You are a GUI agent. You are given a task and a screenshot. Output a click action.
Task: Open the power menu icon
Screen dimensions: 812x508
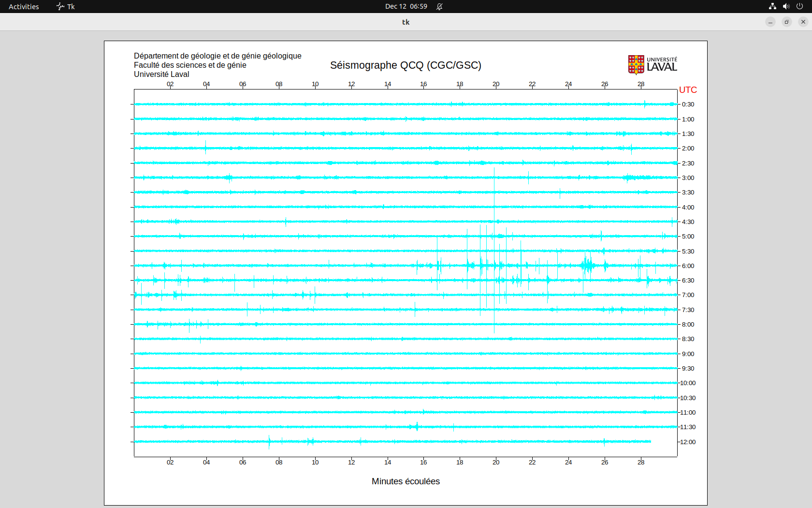click(x=799, y=6)
